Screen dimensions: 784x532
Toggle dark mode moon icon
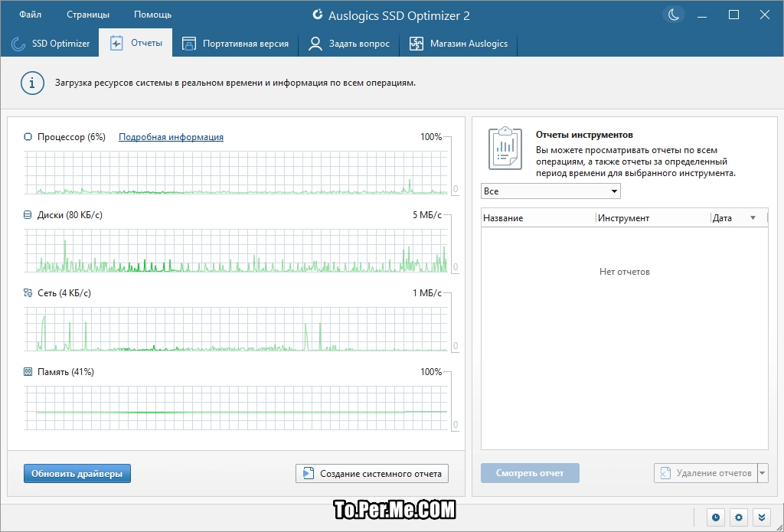click(674, 15)
